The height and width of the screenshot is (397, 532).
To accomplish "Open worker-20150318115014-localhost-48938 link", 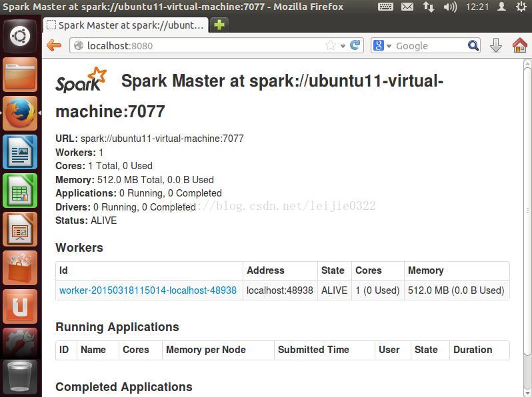I will pyautogui.click(x=148, y=290).
